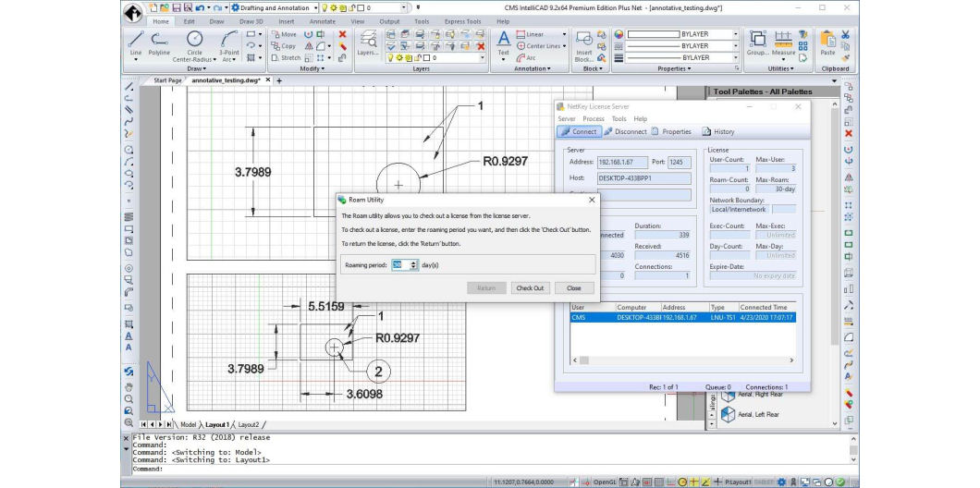The height and width of the screenshot is (488, 980).
Task: Open the lineweight BYLAYER dropdown
Action: tap(735, 57)
